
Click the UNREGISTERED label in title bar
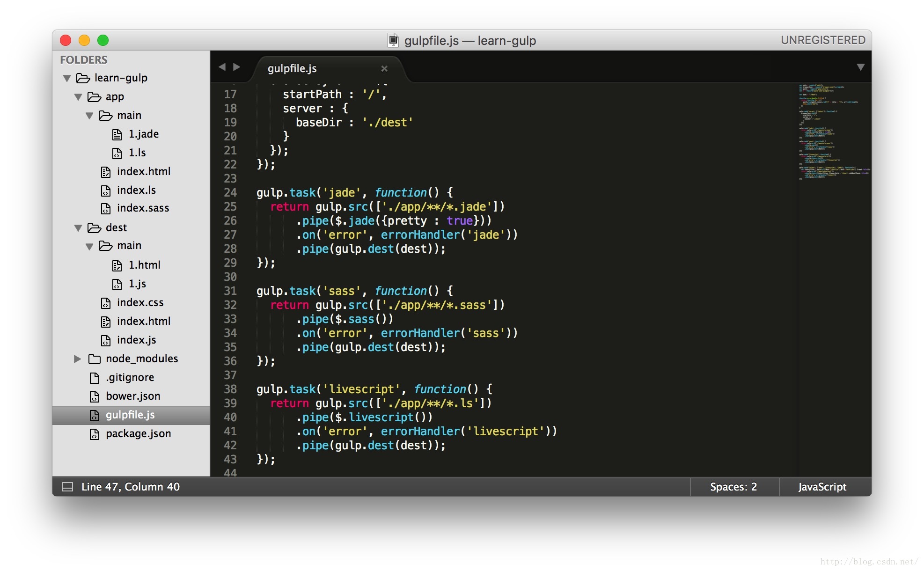[x=823, y=40]
